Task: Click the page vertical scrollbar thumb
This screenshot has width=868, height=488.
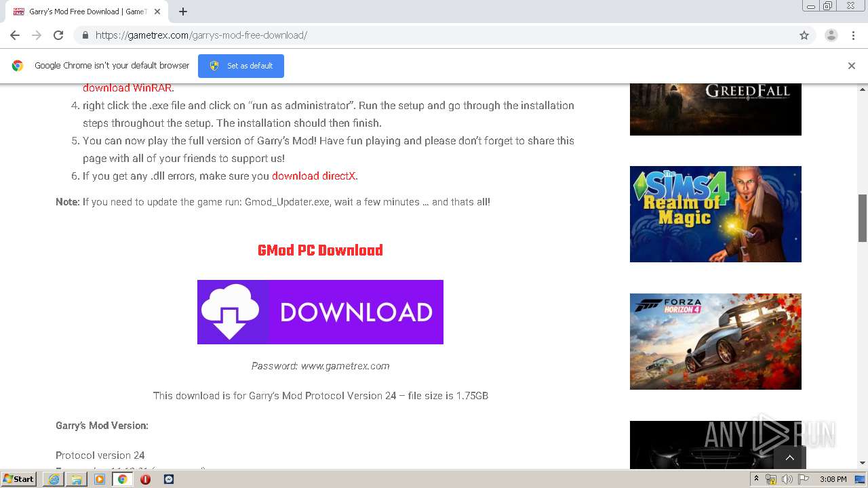Action: 863,218
